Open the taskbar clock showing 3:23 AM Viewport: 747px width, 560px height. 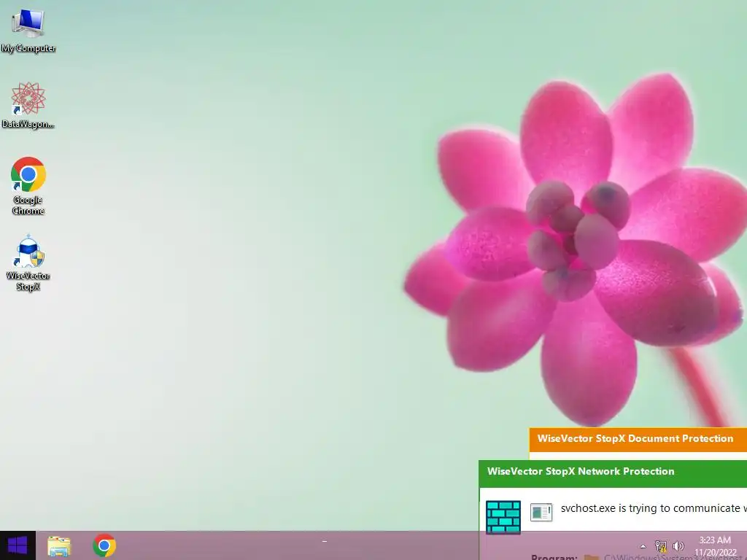pos(715,546)
